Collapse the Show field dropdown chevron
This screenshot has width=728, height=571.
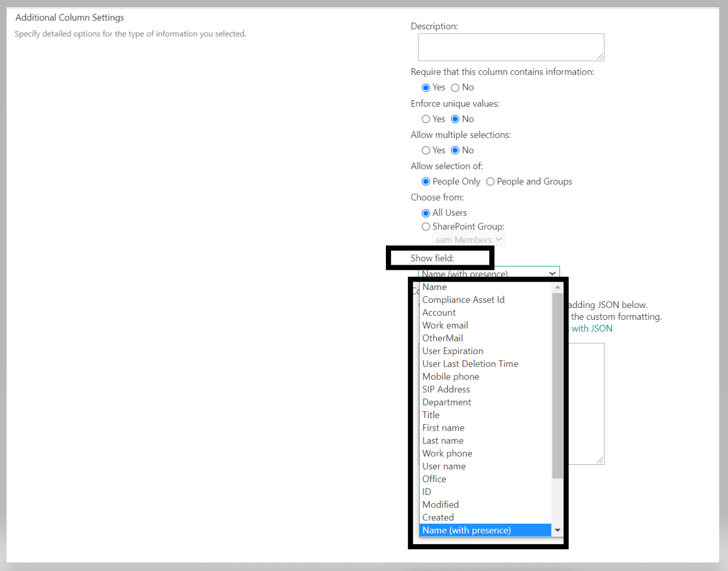[552, 274]
